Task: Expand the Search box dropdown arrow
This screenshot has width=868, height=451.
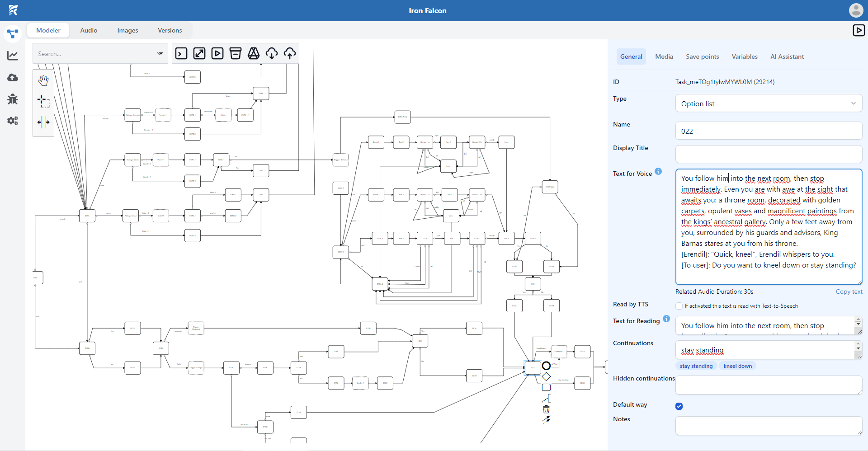Action: [x=160, y=53]
